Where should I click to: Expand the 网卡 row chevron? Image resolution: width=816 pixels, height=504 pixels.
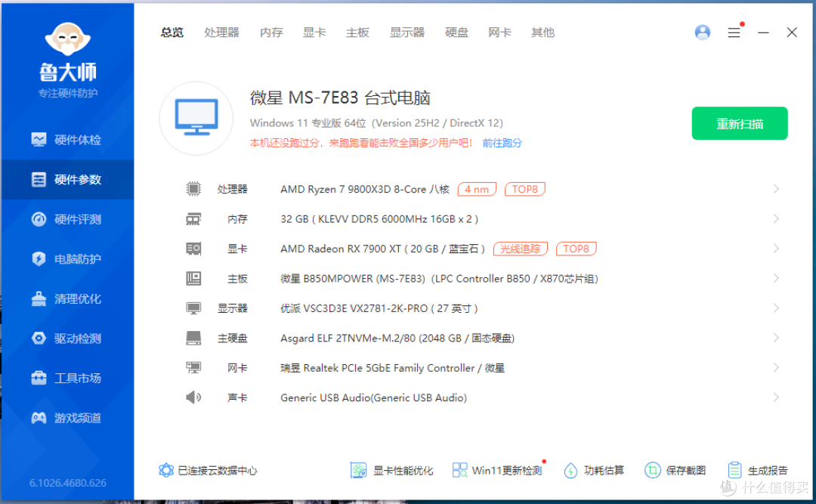(x=776, y=367)
